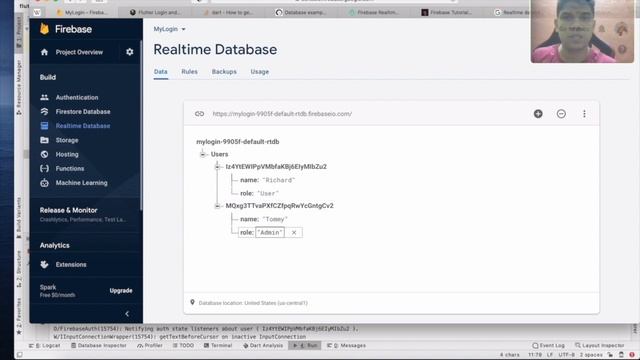Click the role value field "Admin"
Screen dimensions: 640x360
click(x=270, y=232)
